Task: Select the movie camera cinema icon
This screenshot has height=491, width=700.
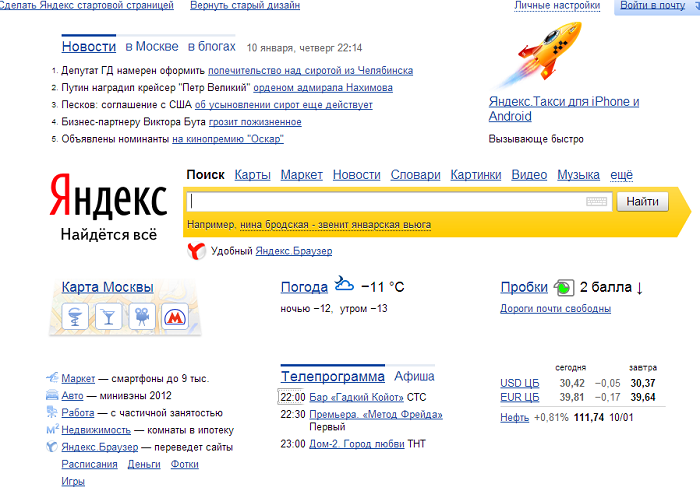Action: pyautogui.click(x=142, y=316)
